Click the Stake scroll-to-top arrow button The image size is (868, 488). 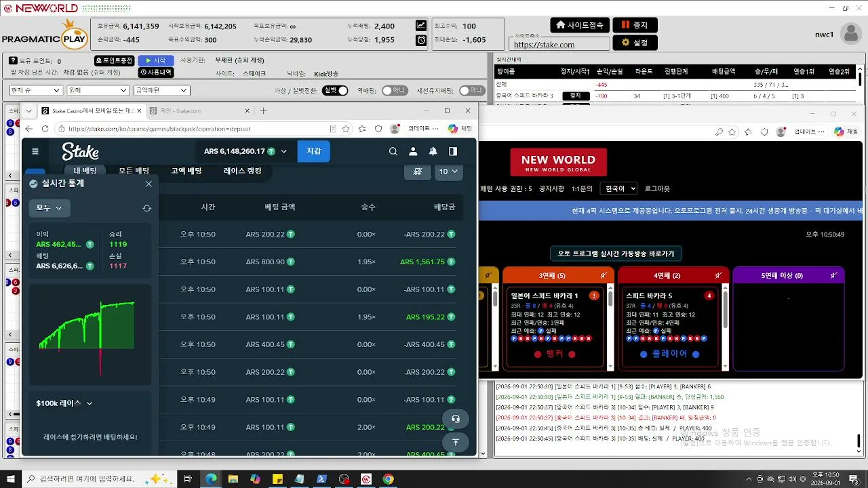click(x=456, y=442)
